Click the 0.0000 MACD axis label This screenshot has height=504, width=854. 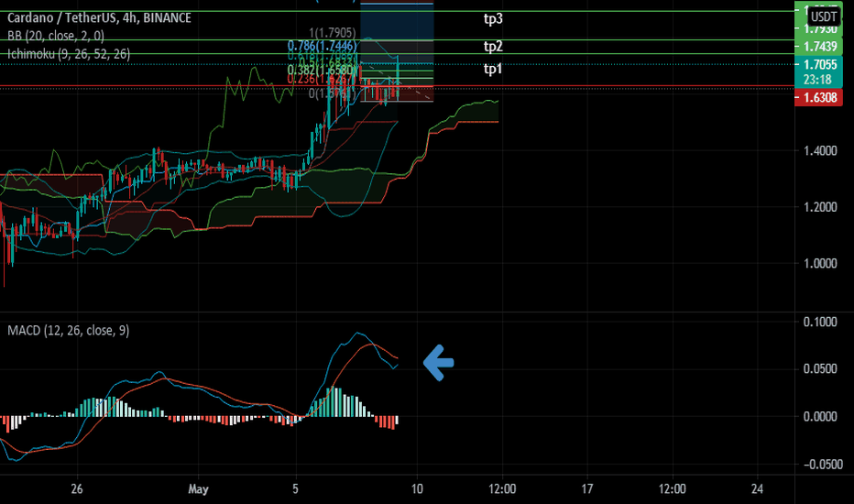click(x=820, y=417)
